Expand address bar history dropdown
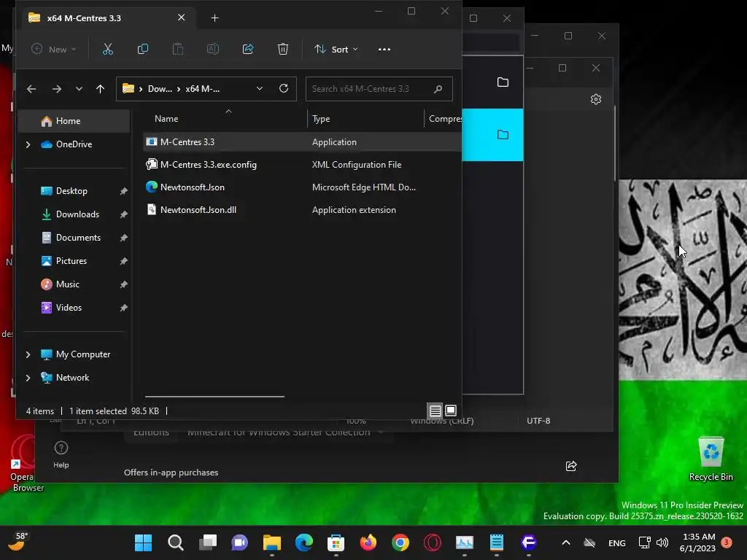The width and height of the screenshot is (747, 560). point(260,88)
